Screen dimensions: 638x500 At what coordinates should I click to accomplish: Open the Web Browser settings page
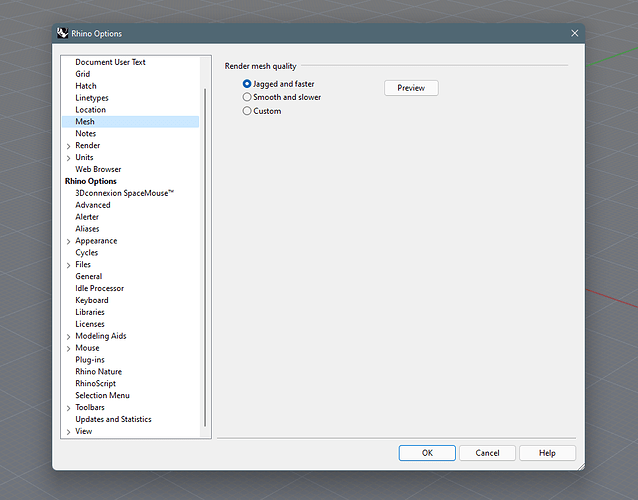98,169
